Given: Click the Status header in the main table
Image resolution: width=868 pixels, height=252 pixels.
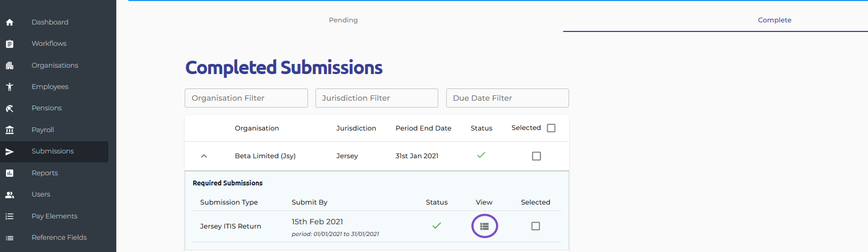Looking at the screenshot, I should point(482,128).
